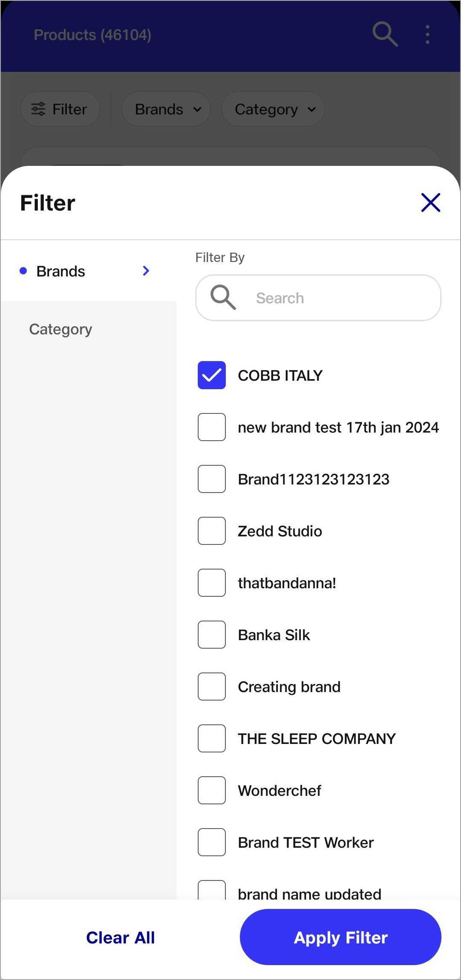Click Clear All to reset filters

click(120, 937)
